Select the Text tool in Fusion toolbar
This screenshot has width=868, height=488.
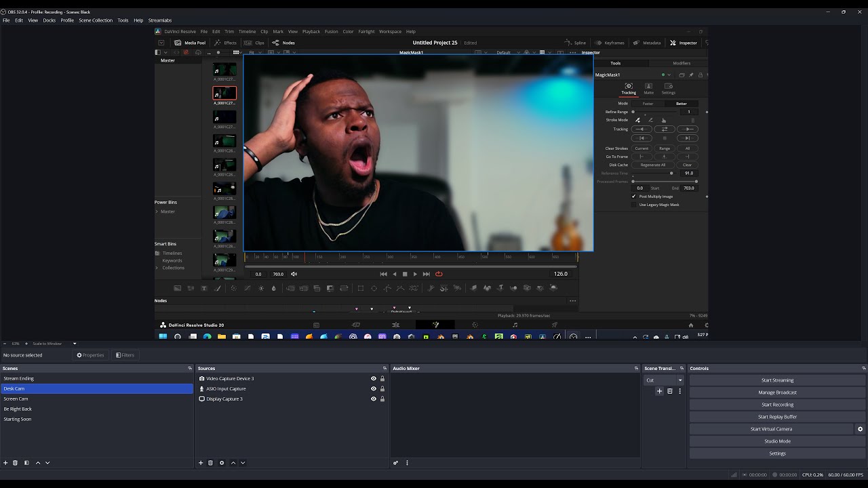click(x=203, y=288)
